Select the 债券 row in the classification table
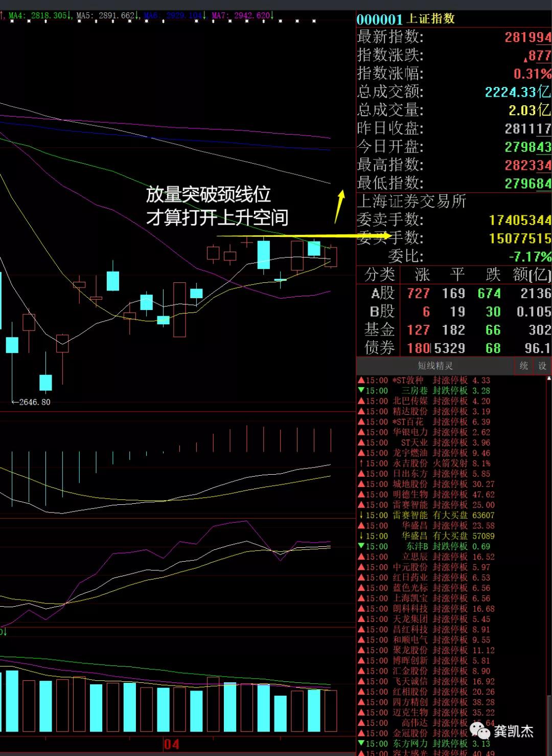 (381, 348)
